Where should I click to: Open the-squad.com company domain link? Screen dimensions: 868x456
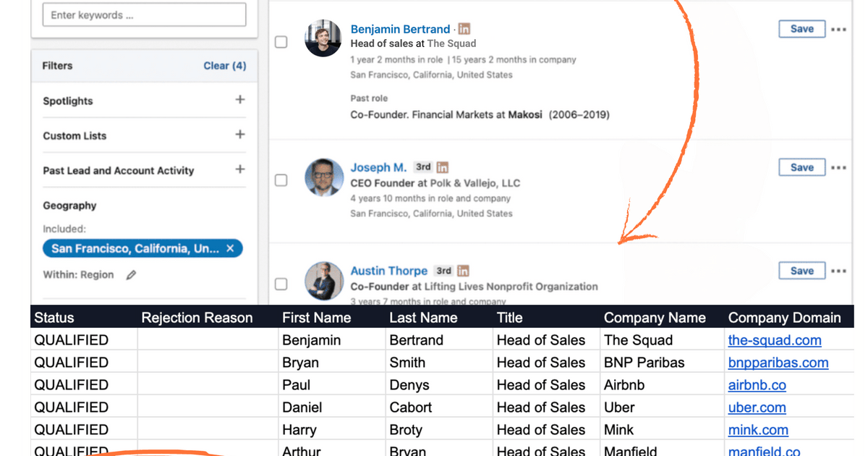click(775, 340)
